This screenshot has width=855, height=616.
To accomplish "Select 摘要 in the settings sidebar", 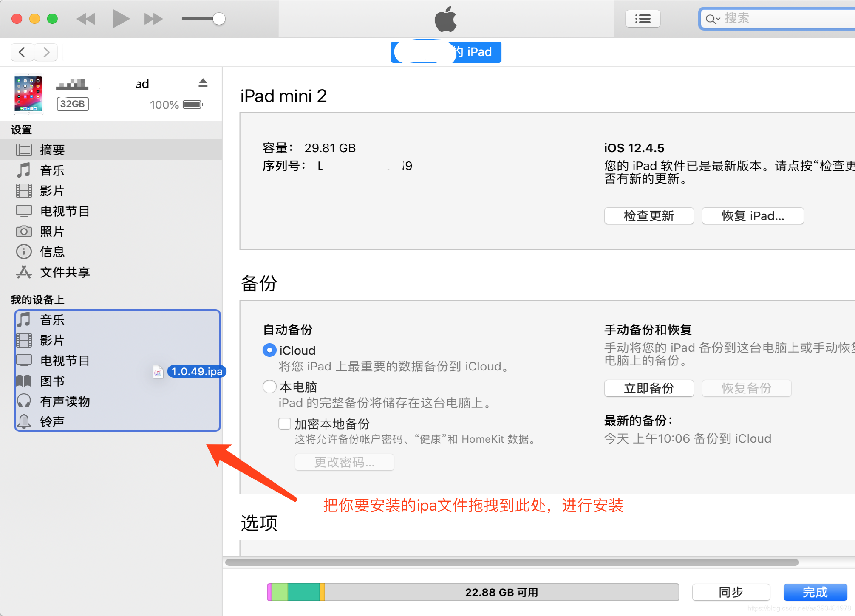I will (x=52, y=150).
